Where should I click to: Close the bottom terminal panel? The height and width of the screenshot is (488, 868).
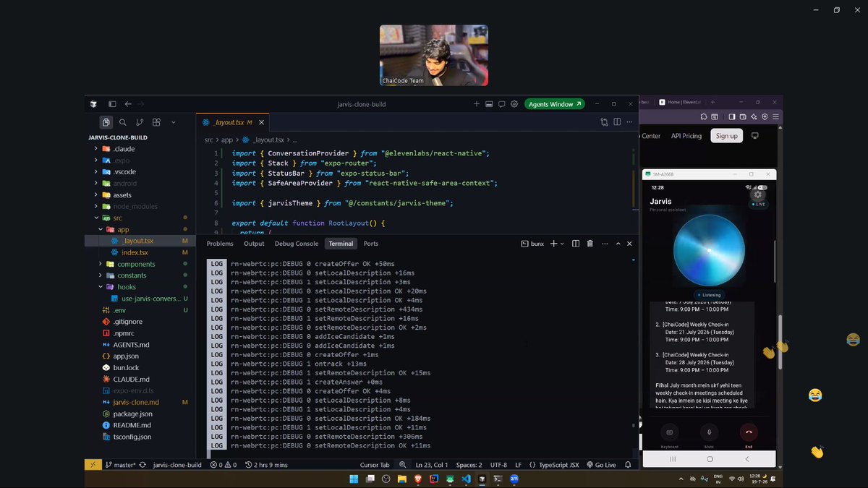pos(629,244)
